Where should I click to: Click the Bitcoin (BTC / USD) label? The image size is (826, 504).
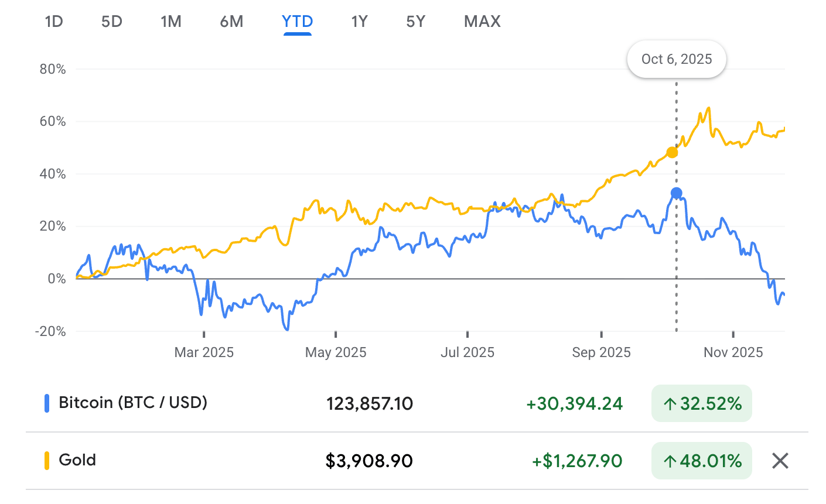[133, 403]
